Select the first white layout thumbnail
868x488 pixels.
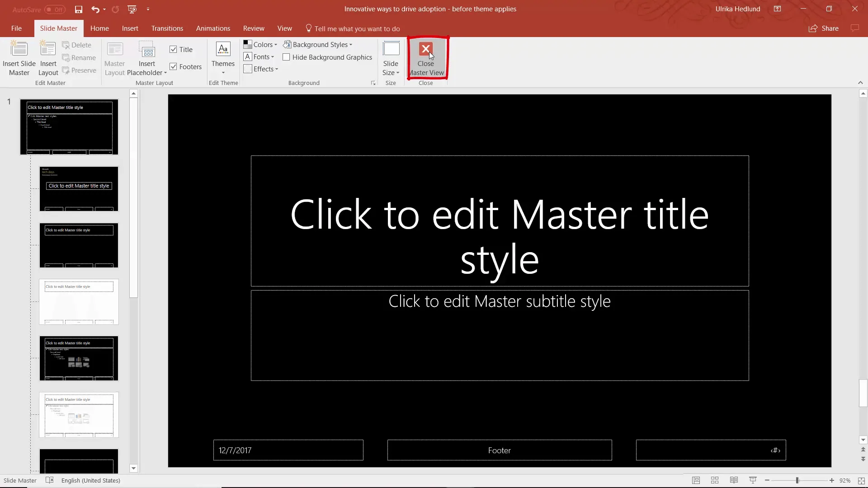[x=79, y=302]
